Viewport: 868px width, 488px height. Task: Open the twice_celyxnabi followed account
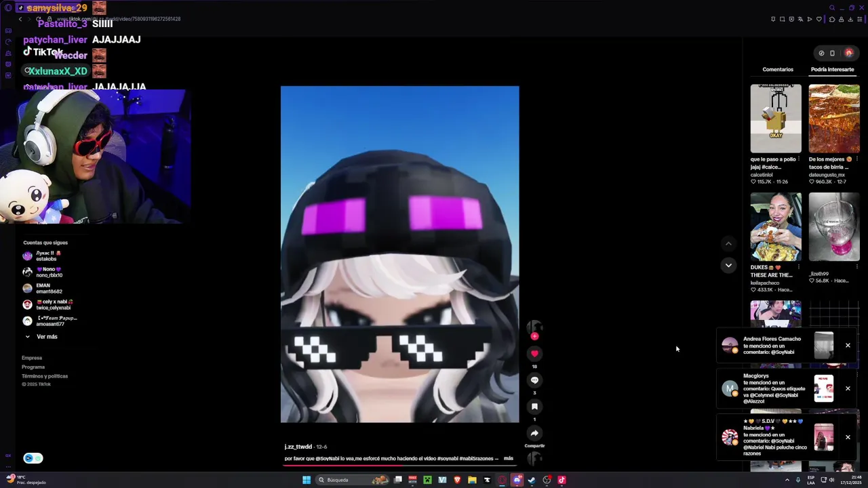pos(47,305)
